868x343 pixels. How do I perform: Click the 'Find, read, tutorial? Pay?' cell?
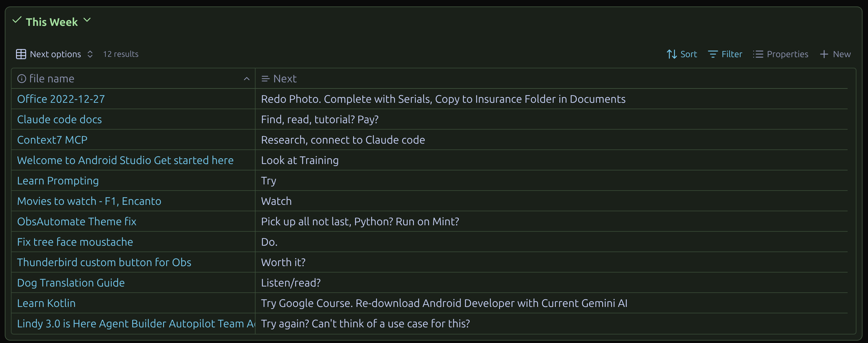(x=551, y=119)
